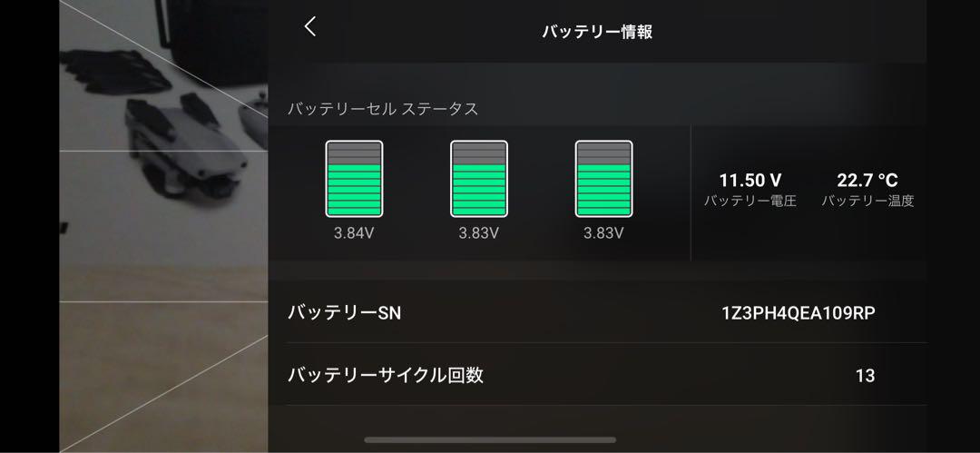The height and width of the screenshot is (453, 980).
Task: Select the バッテリーサイクル回数 row
Action: [598, 375]
